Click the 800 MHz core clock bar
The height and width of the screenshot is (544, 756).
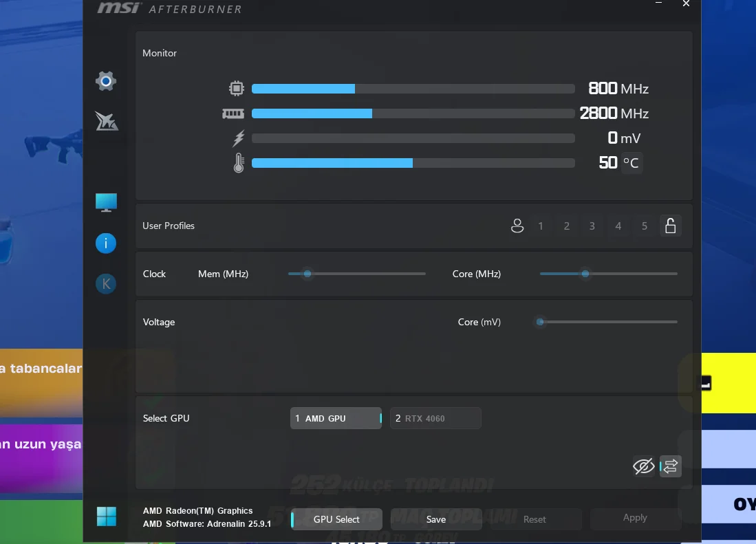pos(413,89)
